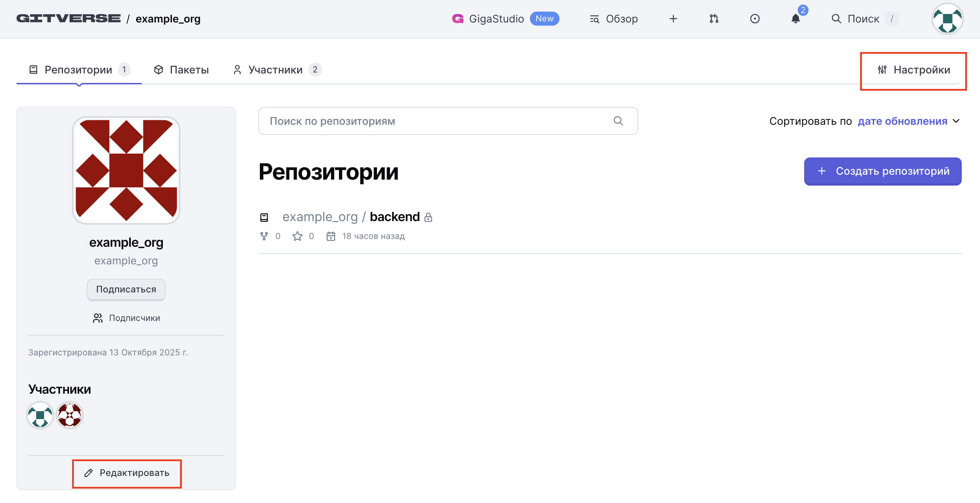Open issues circle icon in header
This screenshot has height=503, width=980.
(754, 19)
